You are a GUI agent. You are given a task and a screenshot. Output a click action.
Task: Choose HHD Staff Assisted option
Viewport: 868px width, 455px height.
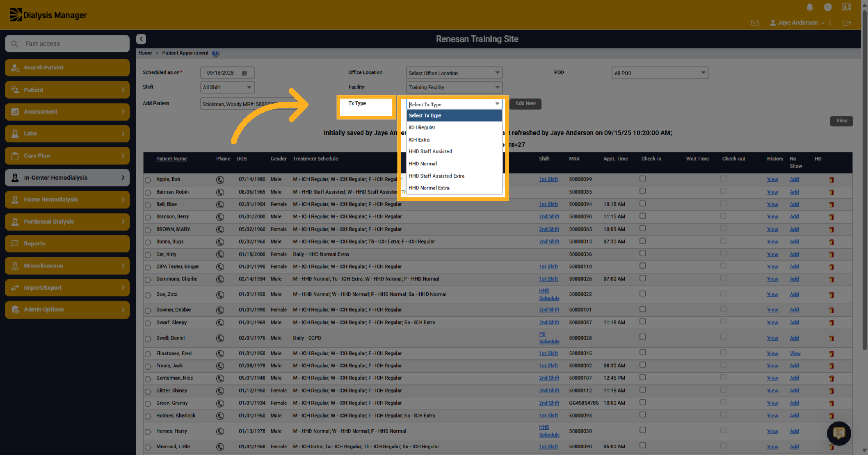point(454,152)
